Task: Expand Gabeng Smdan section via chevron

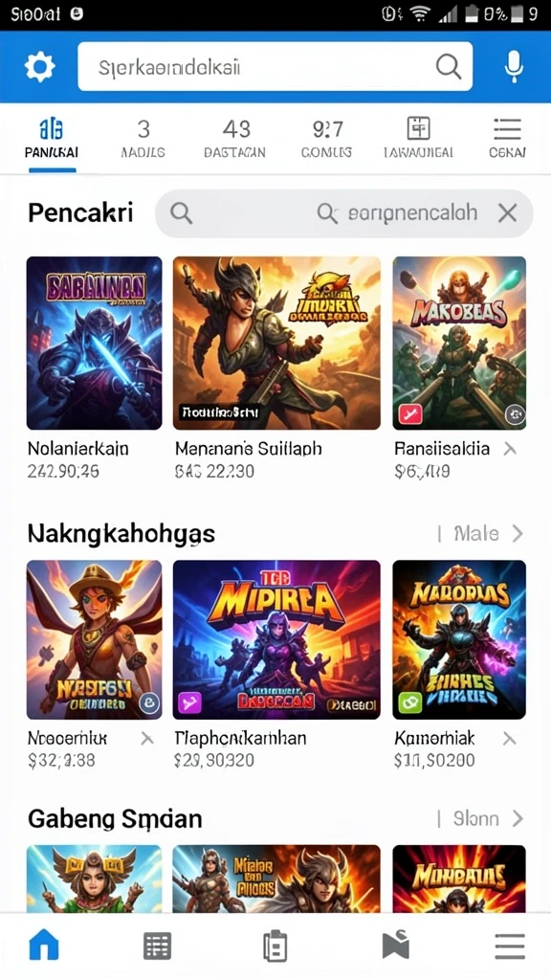Action: click(x=518, y=819)
